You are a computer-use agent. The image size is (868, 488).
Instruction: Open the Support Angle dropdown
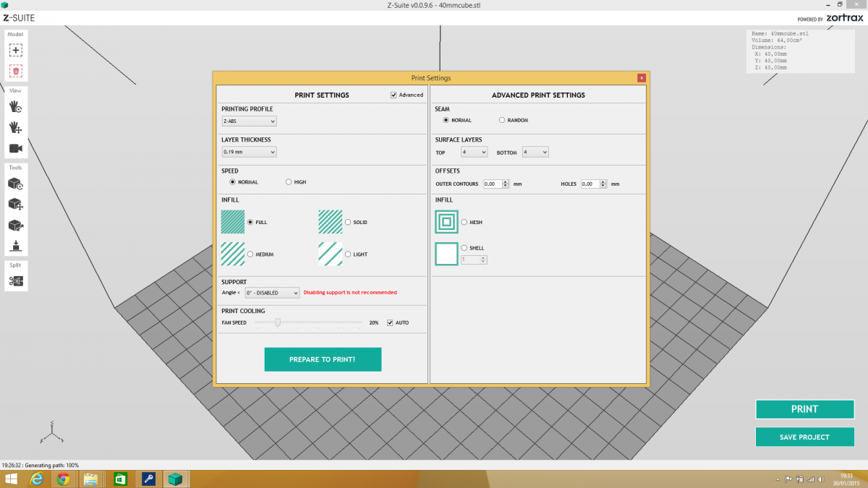click(x=271, y=293)
